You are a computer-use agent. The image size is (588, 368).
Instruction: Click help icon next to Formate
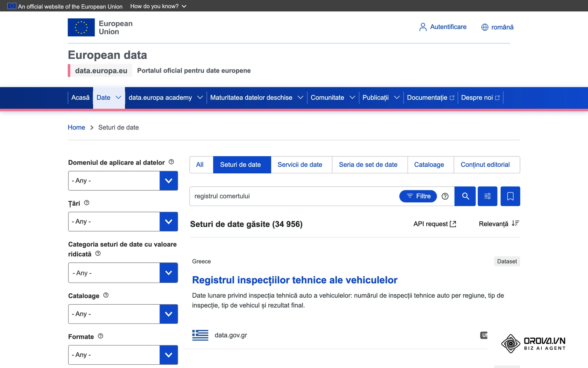(x=100, y=336)
